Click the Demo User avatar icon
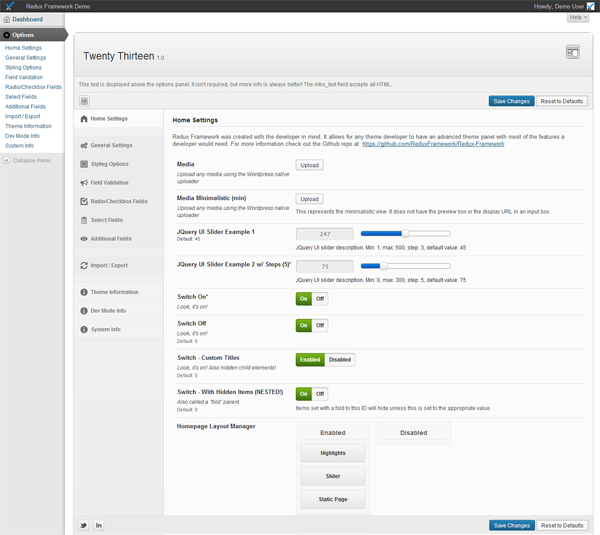600x535 pixels. (590, 6)
